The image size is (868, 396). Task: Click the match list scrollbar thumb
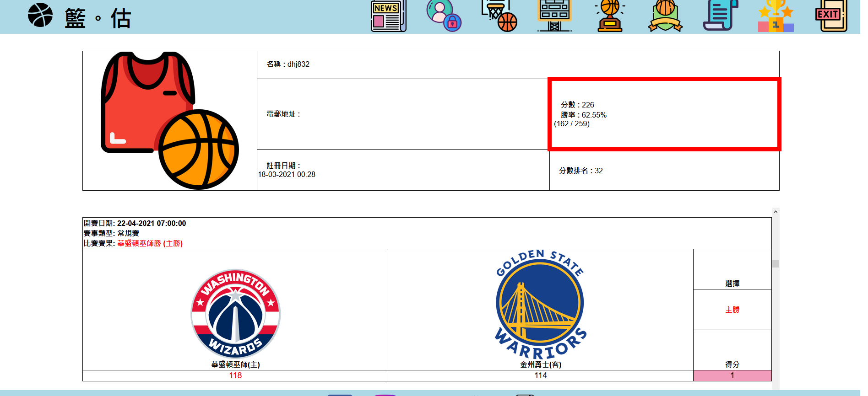point(776,263)
